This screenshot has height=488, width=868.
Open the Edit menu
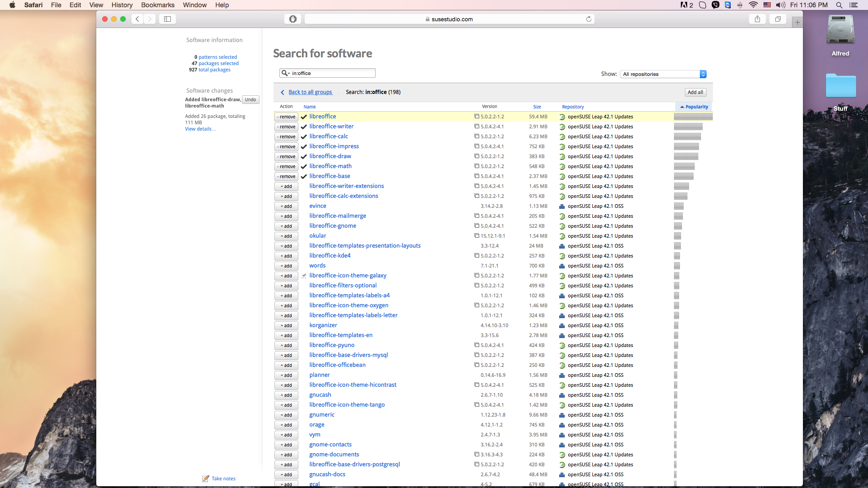[75, 5]
